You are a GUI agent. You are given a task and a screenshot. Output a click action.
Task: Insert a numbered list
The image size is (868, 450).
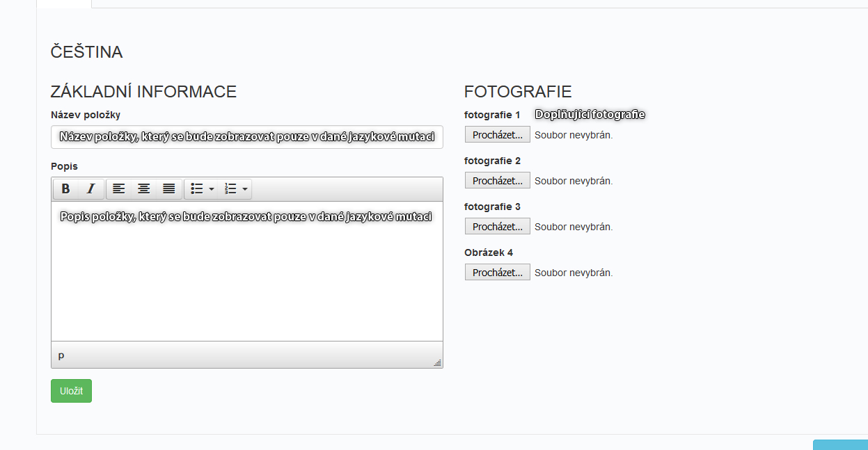(231, 189)
